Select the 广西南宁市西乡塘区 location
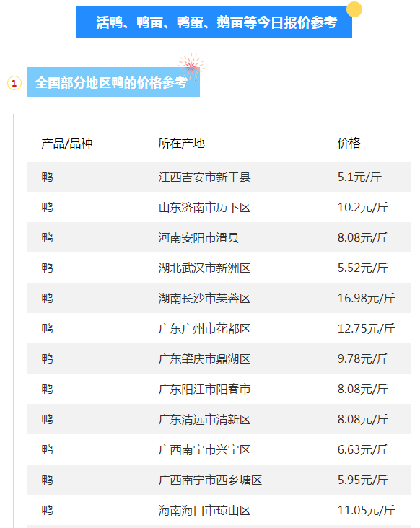This screenshot has width=420, height=528. point(210,480)
